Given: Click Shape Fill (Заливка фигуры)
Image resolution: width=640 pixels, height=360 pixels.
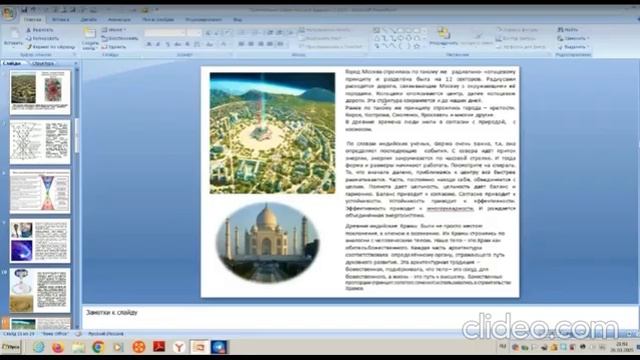Looking at the screenshot, I should point(518,30).
